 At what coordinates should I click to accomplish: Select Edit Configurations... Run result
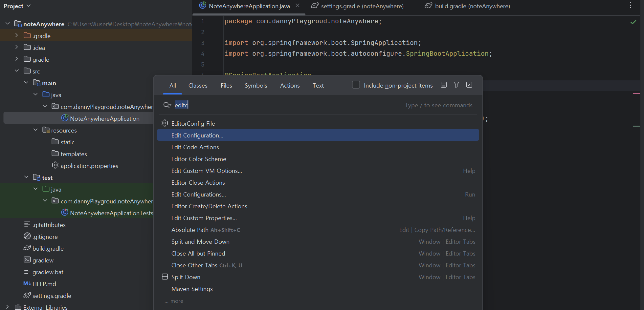318,194
